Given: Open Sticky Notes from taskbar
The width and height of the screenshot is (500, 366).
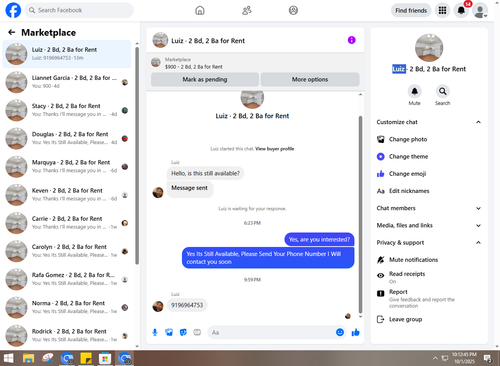Looking at the screenshot, I should (x=86, y=358).
